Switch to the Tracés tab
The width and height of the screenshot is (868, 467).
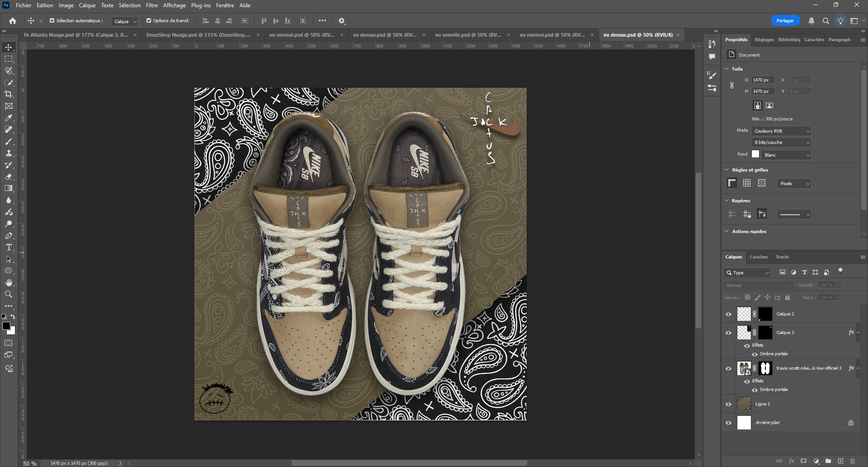pos(782,257)
